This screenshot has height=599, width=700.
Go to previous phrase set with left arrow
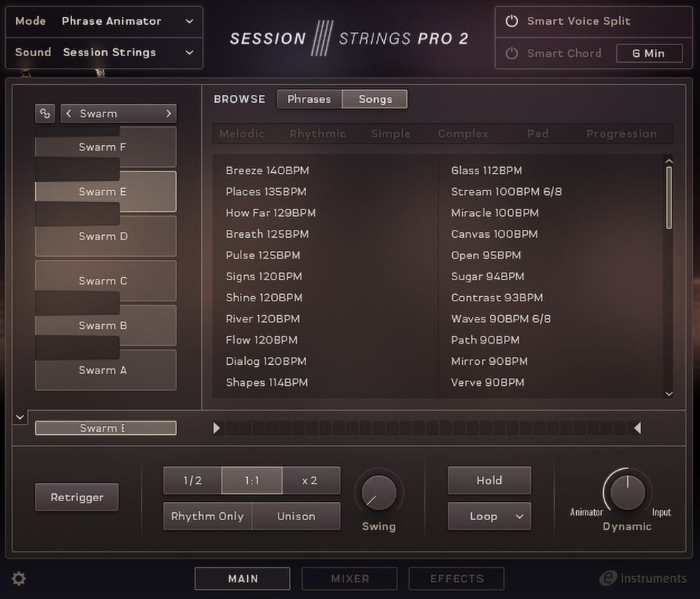tap(69, 113)
